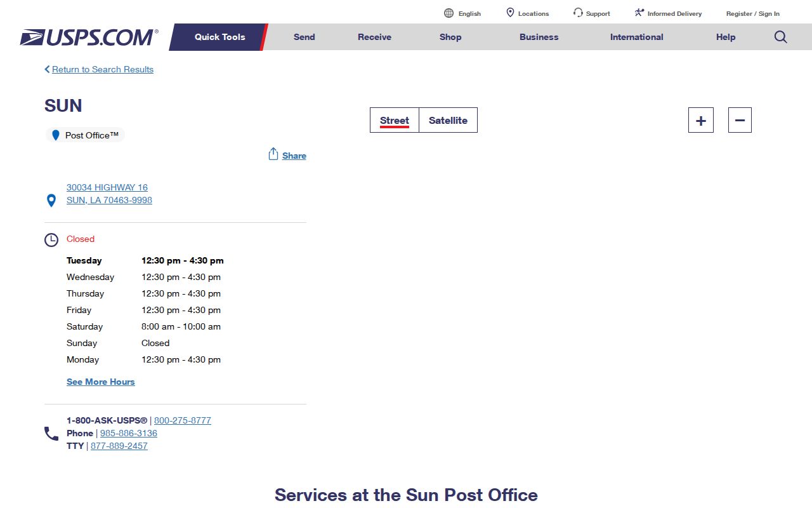Click the clock icon beside hours
812x508 pixels.
tap(51, 240)
